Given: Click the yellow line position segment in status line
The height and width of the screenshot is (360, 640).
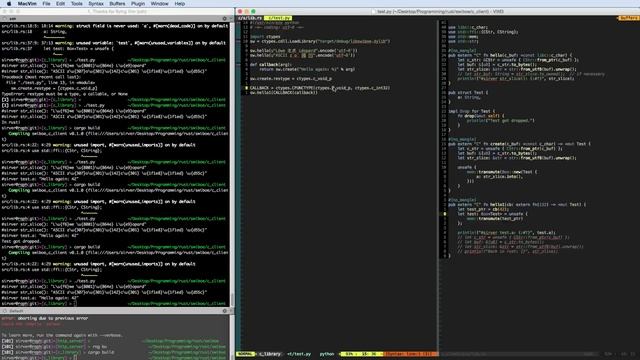Looking at the screenshot, I should (361, 354).
